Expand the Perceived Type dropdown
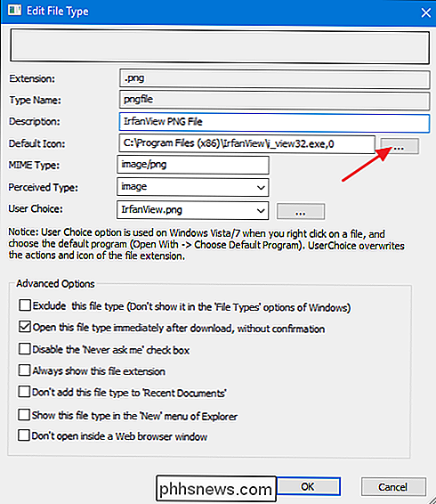Image resolution: width=436 pixels, height=504 pixels. point(261,187)
